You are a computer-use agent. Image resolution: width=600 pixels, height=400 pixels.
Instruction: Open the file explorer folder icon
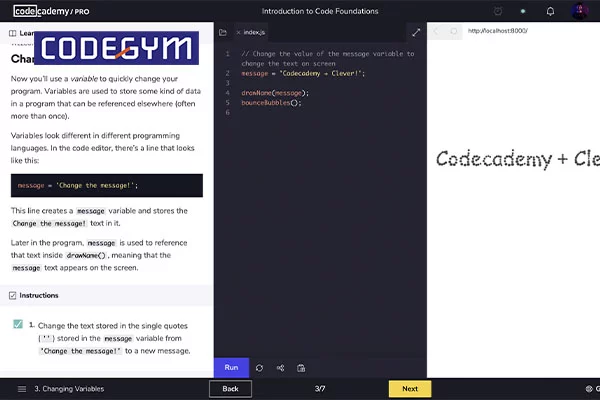(x=223, y=32)
